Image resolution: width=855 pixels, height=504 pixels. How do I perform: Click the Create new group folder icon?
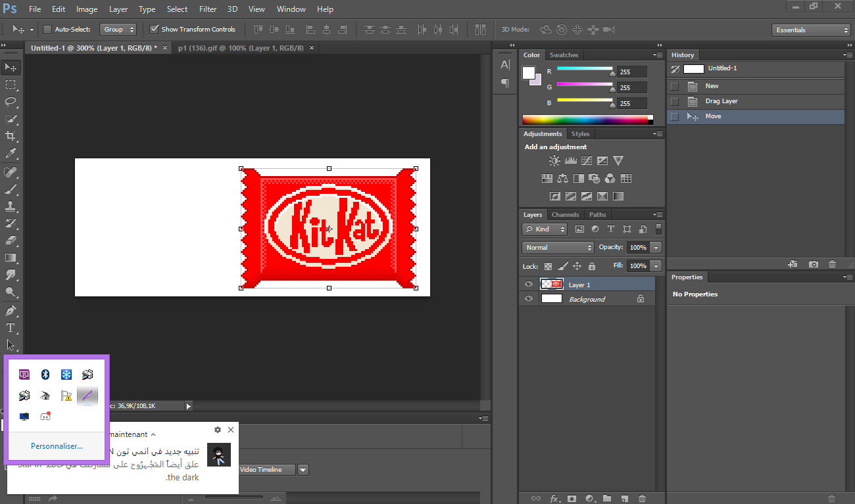point(607,499)
